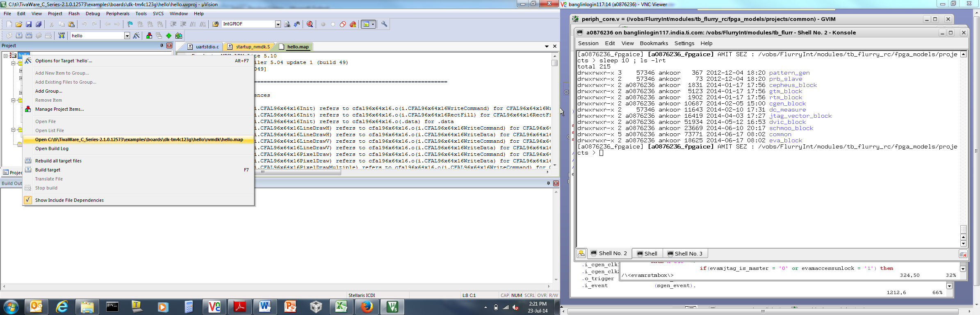
Task: Open the Peripherals menu
Action: point(118,14)
